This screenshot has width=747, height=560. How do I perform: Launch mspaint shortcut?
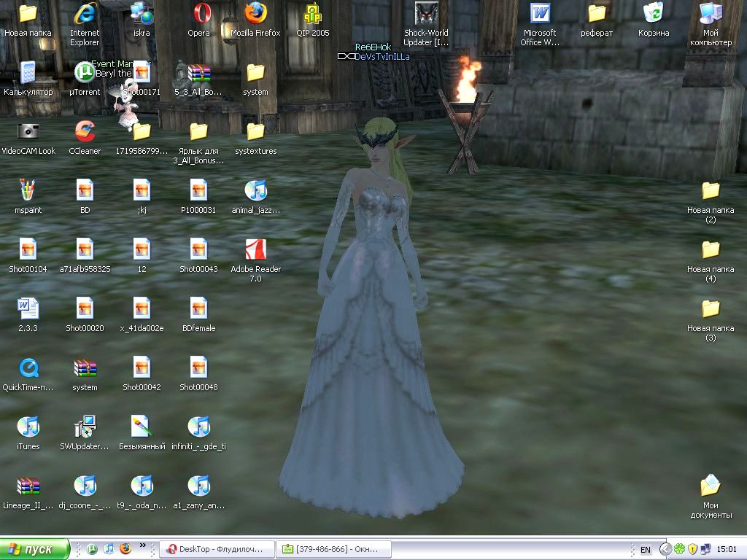tap(28, 192)
